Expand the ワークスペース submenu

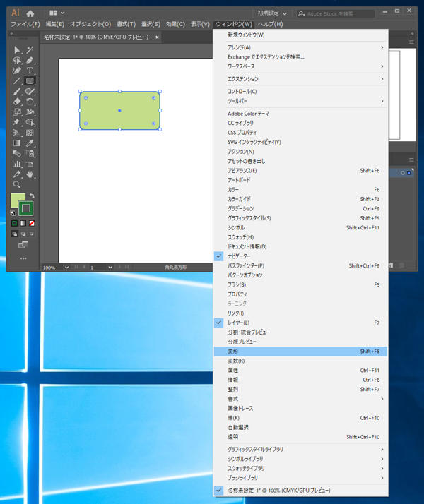coord(300,66)
